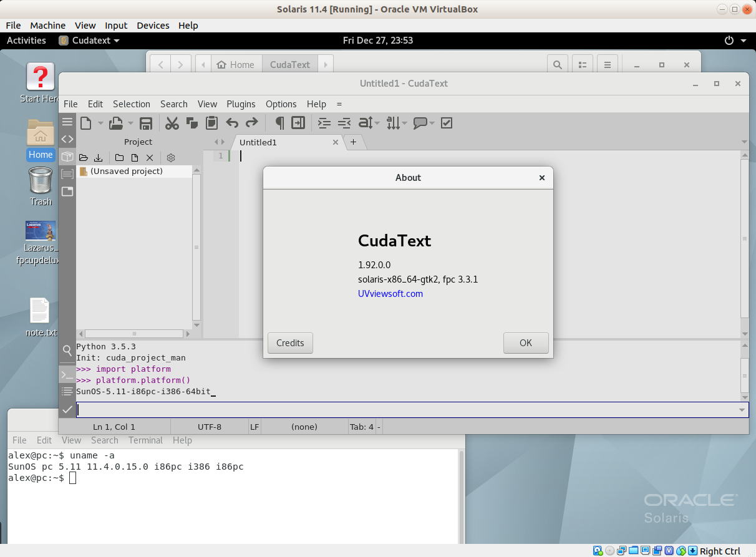Open the UVviewsoft.com link
The image size is (756, 557).
click(x=390, y=293)
